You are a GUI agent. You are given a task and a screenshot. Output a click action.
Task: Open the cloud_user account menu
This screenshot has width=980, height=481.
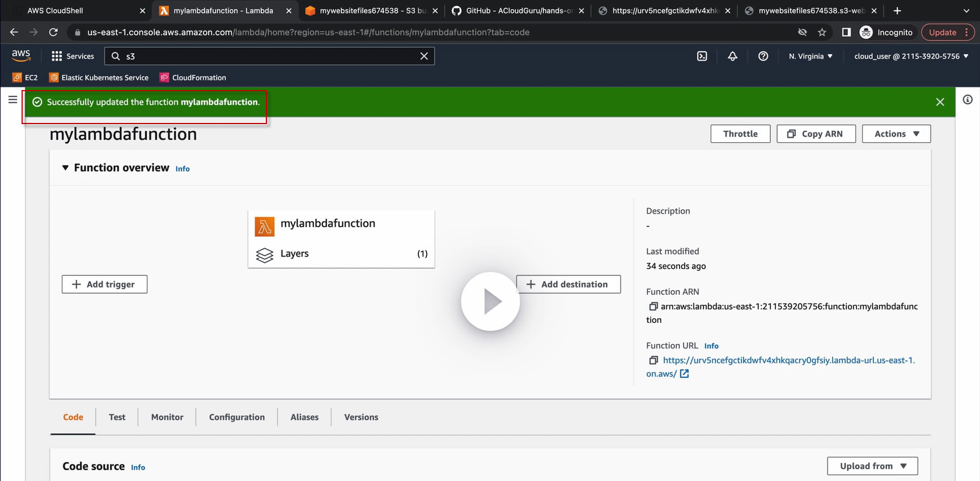point(911,56)
